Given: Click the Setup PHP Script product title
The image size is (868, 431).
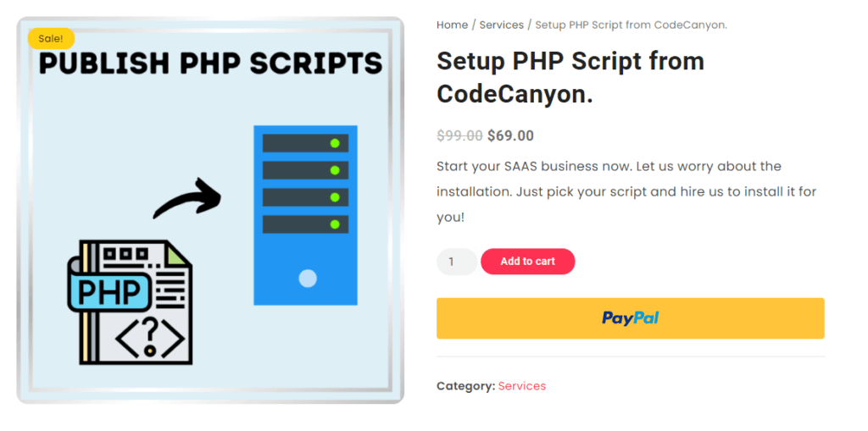Looking at the screenshot, I should (570, 77).
